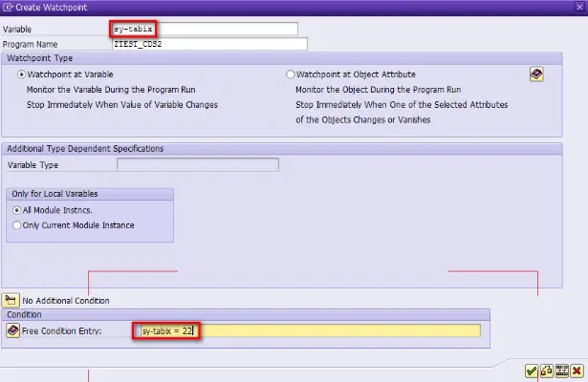Confirm the watchpoint with the green checkmark
588x382 pixels.
(531, 371)
